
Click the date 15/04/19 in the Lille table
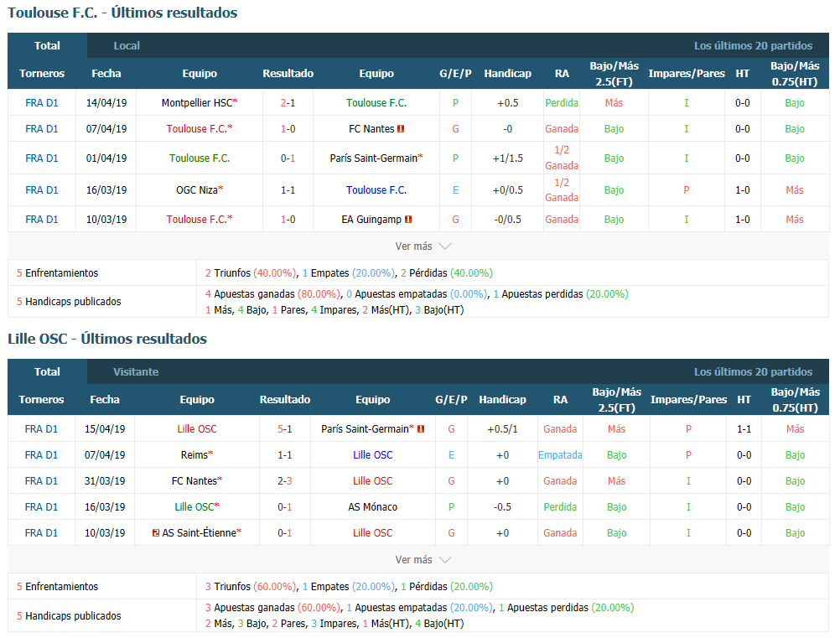click(105, 429)
